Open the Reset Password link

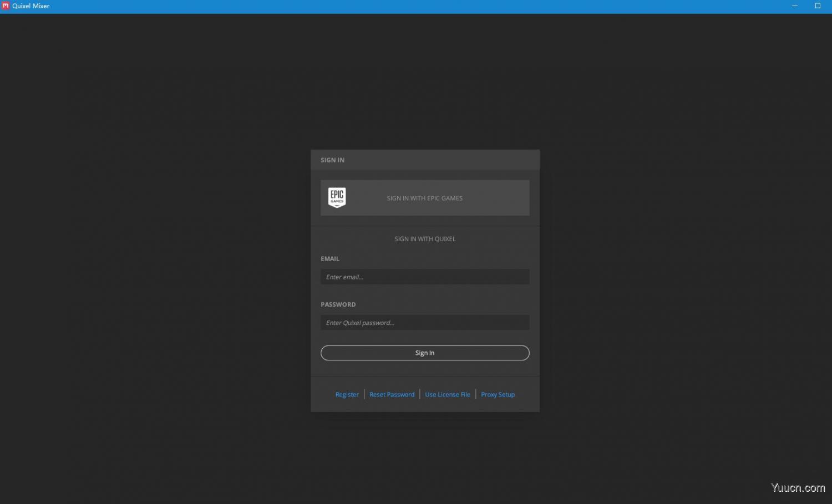392,395
